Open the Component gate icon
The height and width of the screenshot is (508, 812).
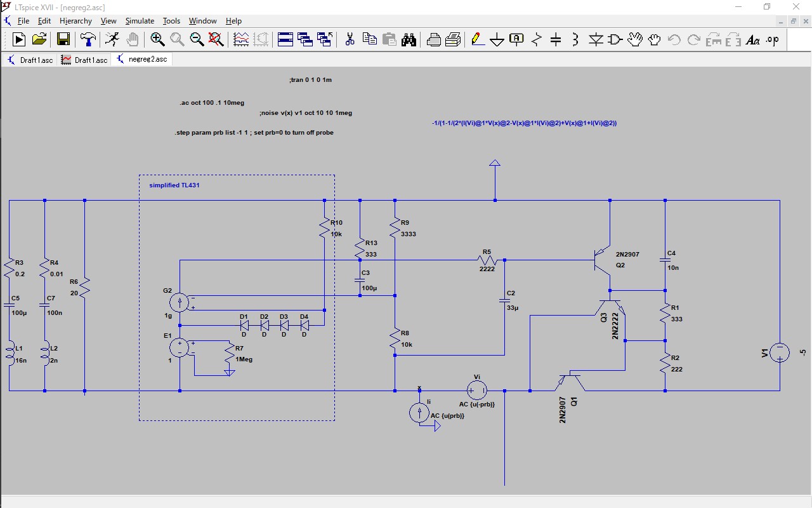click(615, 39)
